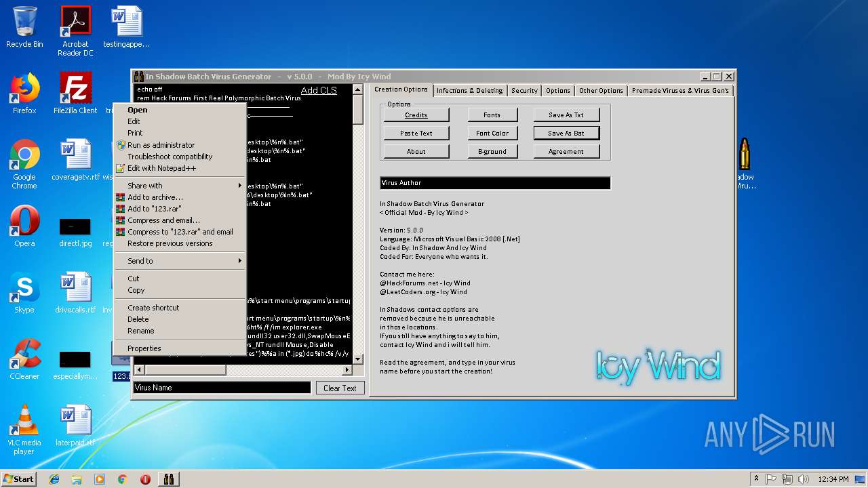Select Add to "123.rar"
The height and width of the screenshot is (488, 868).
pos(179,209)
